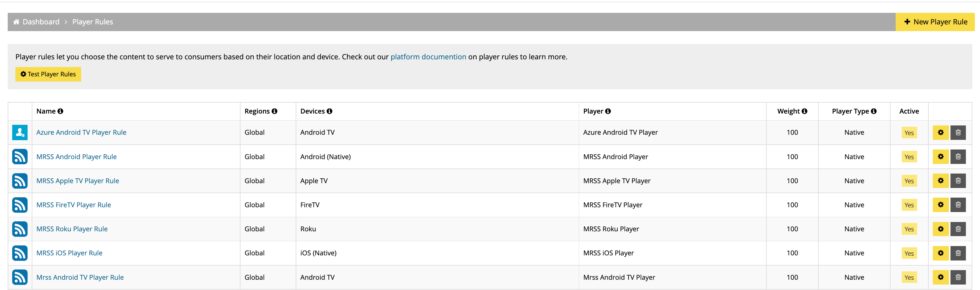Toggle Active Yes badge for MRSS Android Player row
The height and width of the screenshot is (290, 980).
[909, 157]
